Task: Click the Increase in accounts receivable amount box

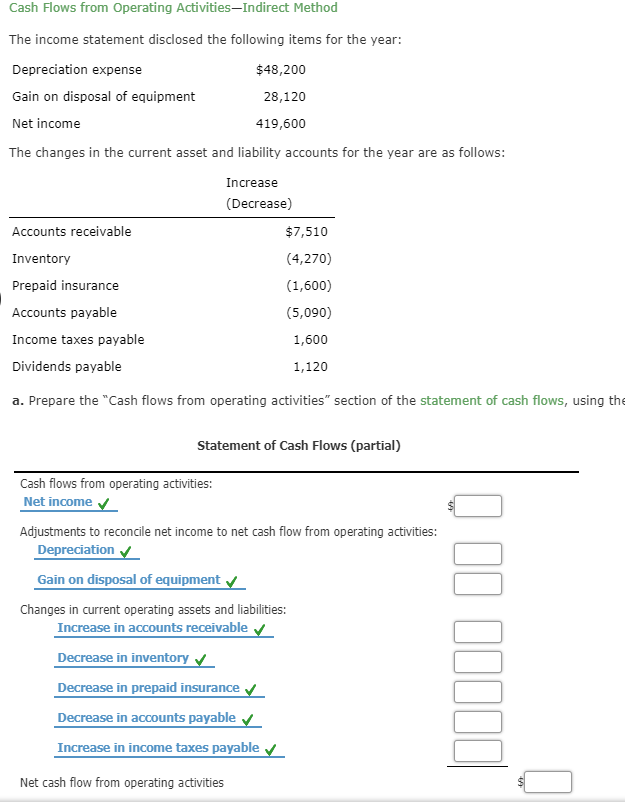Action: coord(477,631)
